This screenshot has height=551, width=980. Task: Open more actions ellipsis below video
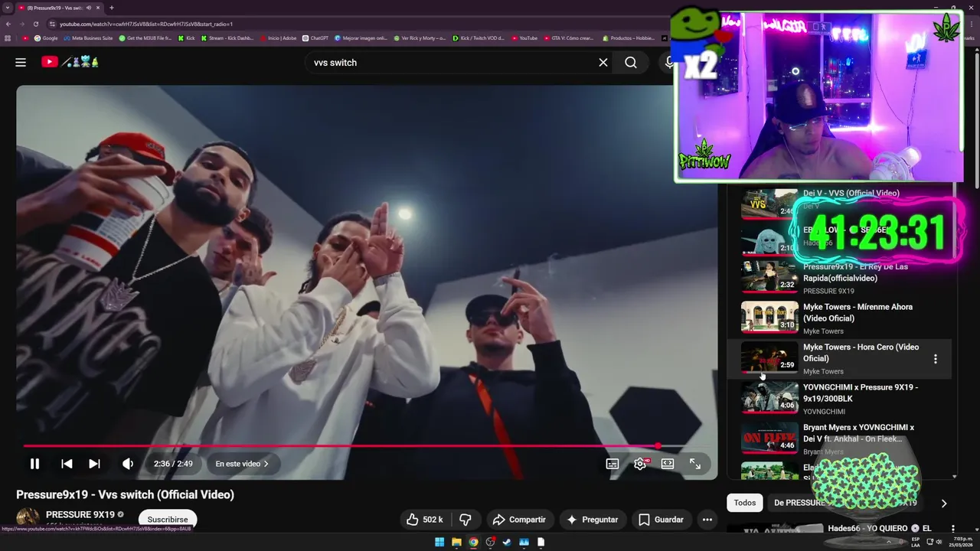coord(707,520)
